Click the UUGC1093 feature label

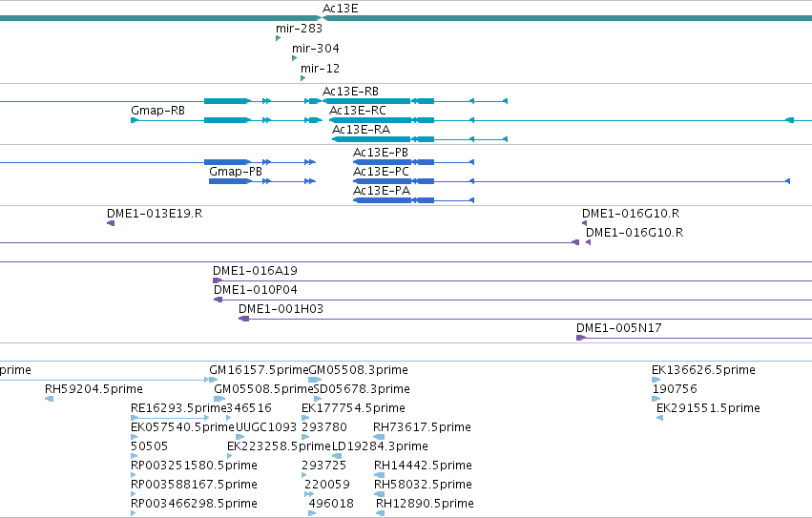pyautogui.click(x=266, y=428)
